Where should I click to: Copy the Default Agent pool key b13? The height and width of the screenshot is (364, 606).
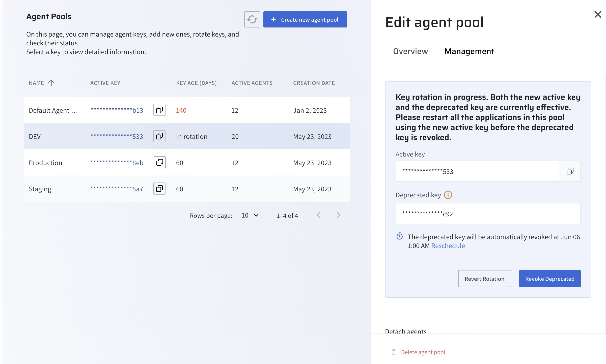[x=159, y=110]
